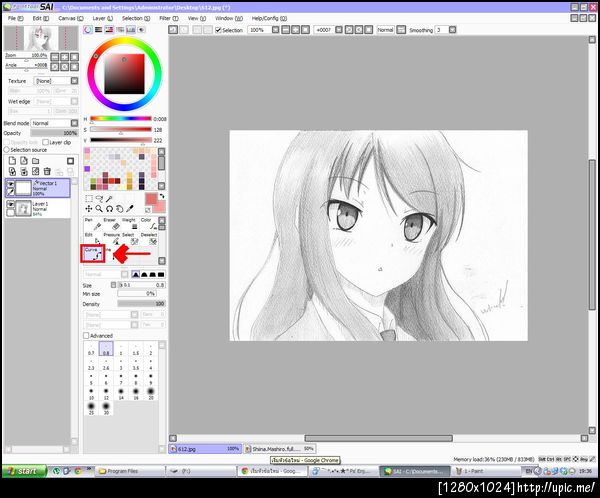The height and width of the screenshot is (498, 600).
Task: Select the Edit control point tool
Action: (x=92, y=239)
